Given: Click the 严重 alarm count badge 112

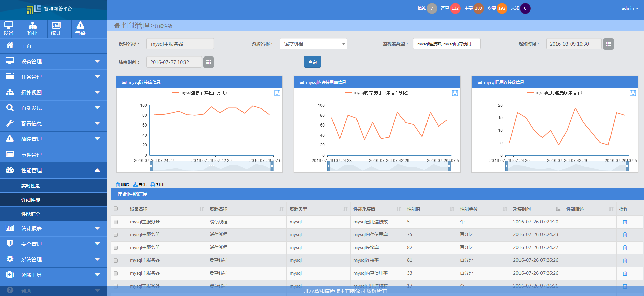Looking at the screenshot, I should click(455, 8).
